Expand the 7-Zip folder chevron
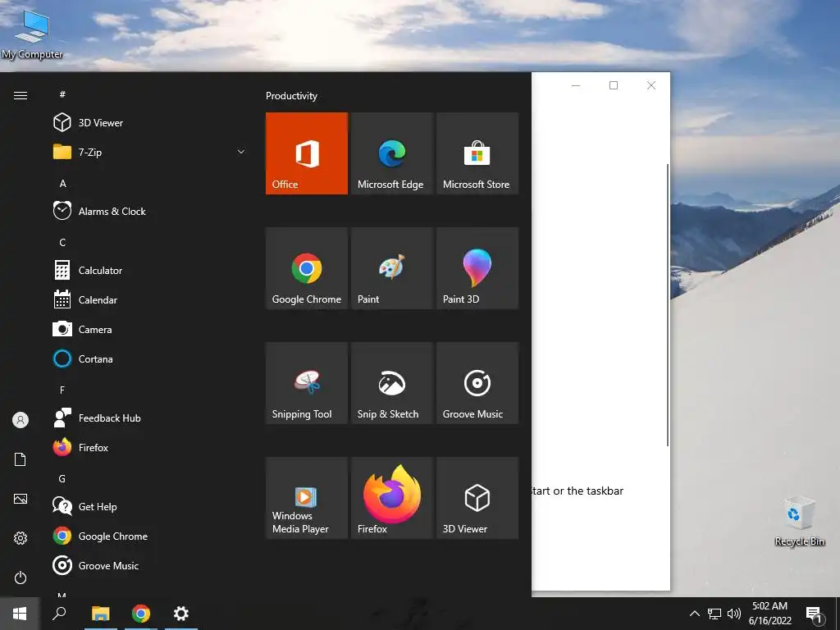840x630 pixels. click(x=241, y=152)
